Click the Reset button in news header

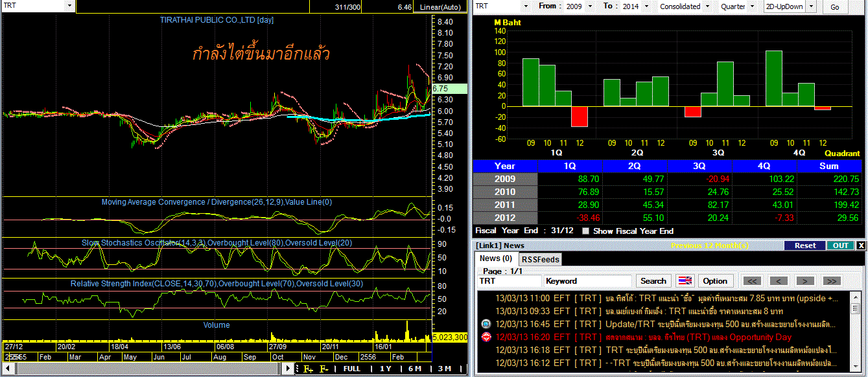805,246
